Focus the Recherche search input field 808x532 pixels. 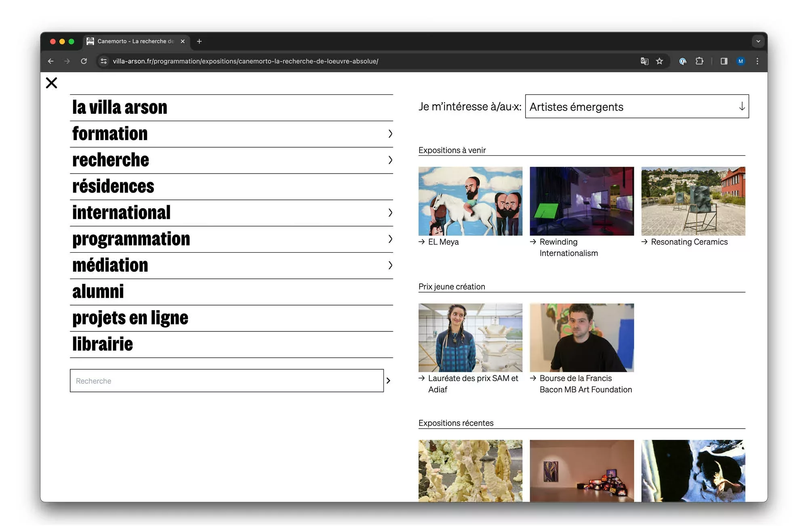click(226, 381)
